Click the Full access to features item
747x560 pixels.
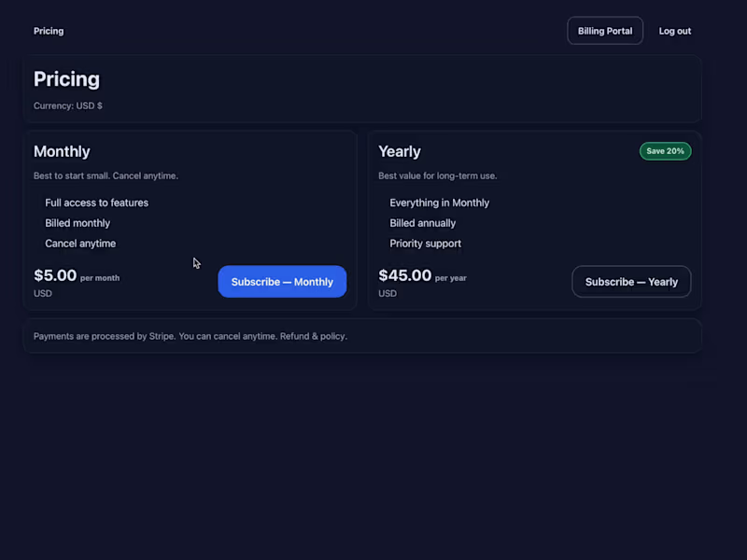pos(96,203)
